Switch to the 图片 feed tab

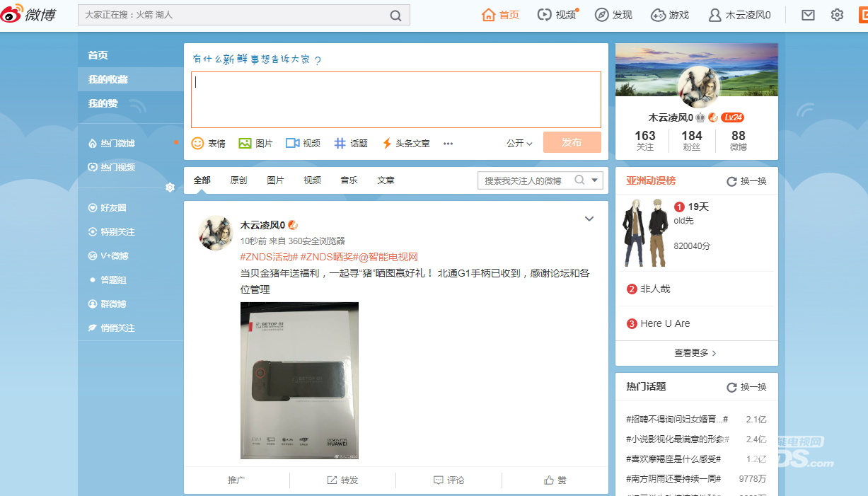(275, 180)
